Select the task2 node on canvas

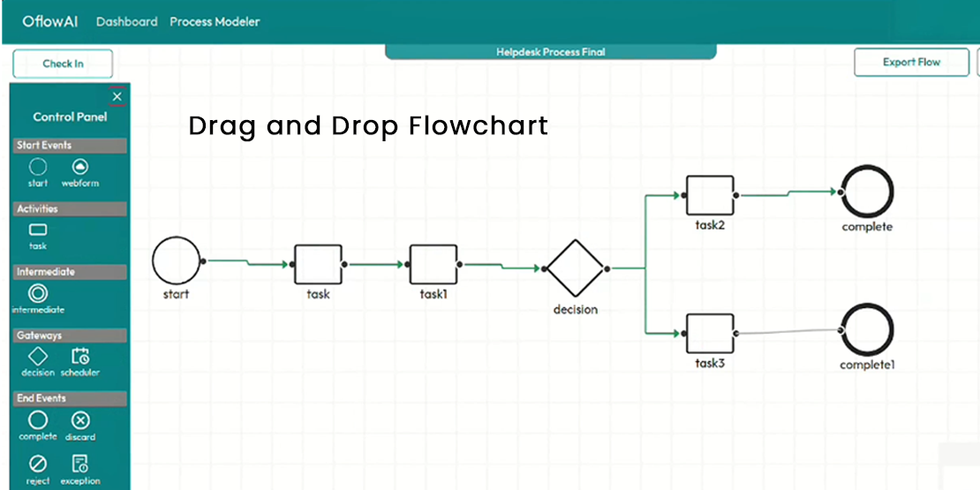pyautogui.click(x=710, y=195)
